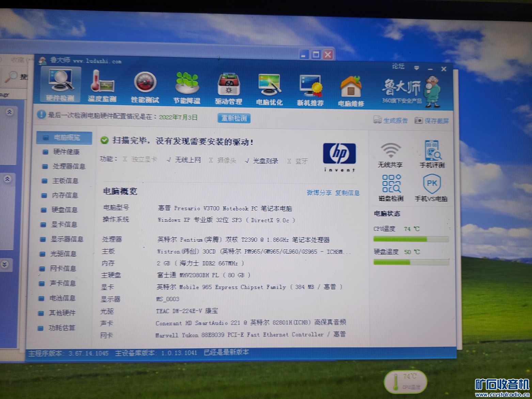Click the floating 74°C CPU temperature widget

tap(406, 382)
